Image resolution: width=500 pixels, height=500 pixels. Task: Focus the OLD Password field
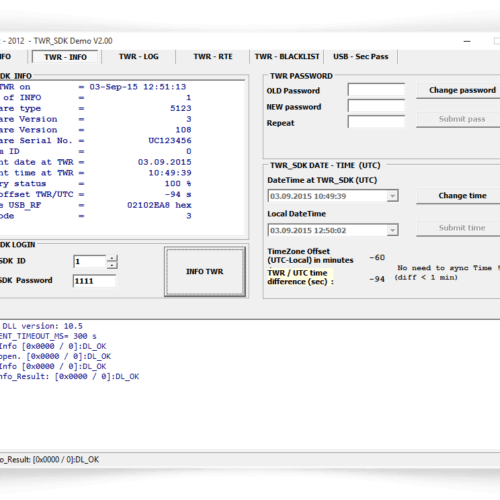pyautogui.click(x=376, y=90)
